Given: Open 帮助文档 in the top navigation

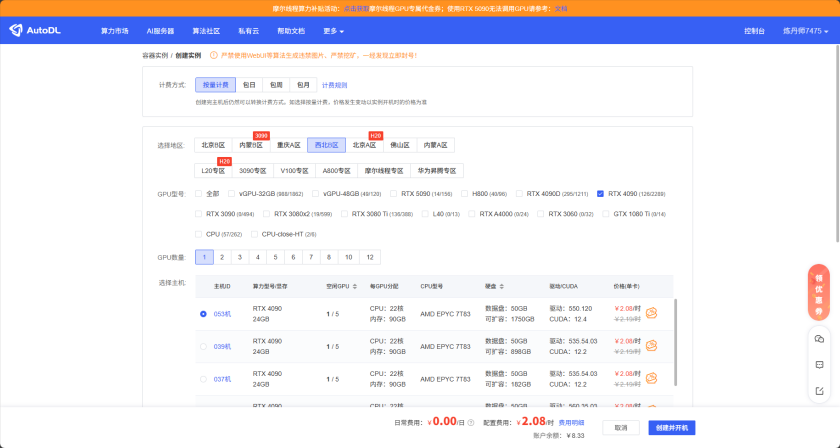Looking at the screenshot, I should (x=291, y=31).
